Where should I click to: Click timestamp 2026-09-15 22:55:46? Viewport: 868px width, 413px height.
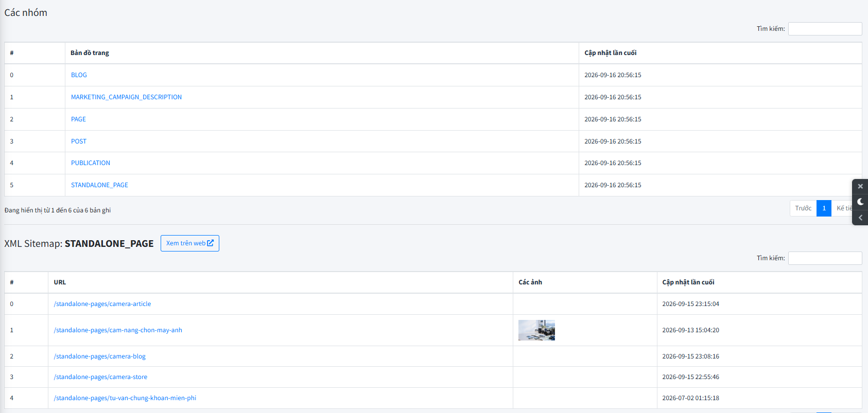tap(690, 377)
